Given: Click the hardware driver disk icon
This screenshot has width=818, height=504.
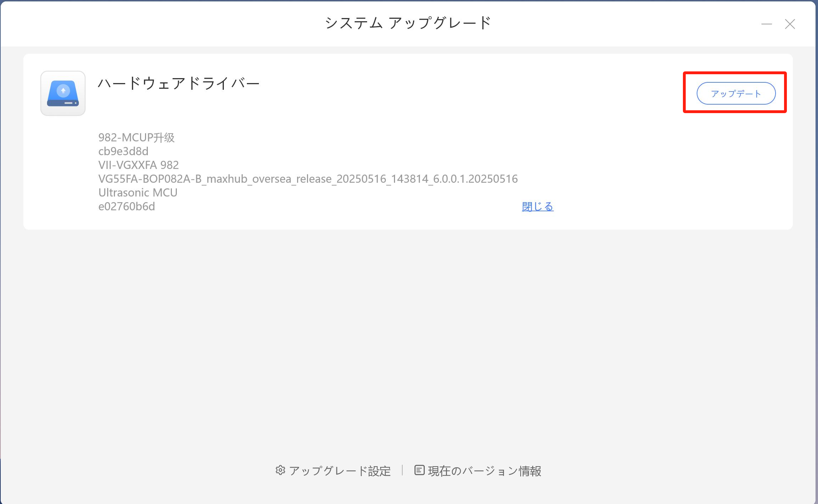Looking at the screenshot, I should click(63, 93).
